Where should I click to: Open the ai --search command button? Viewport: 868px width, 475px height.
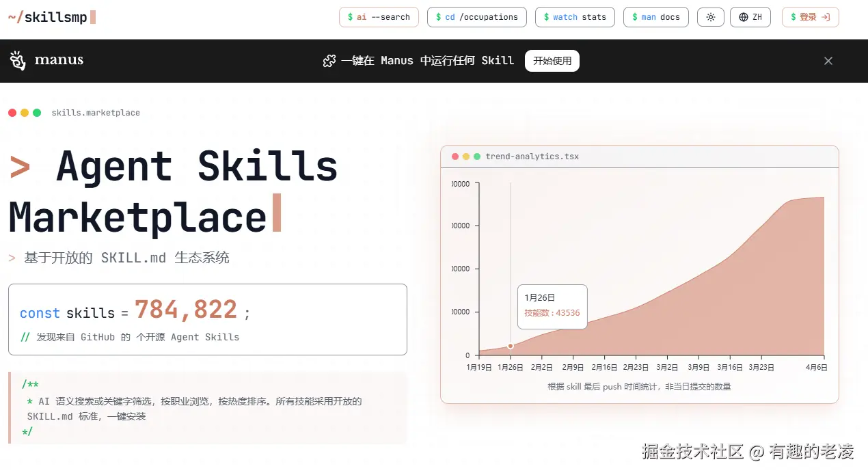[379, 17]
